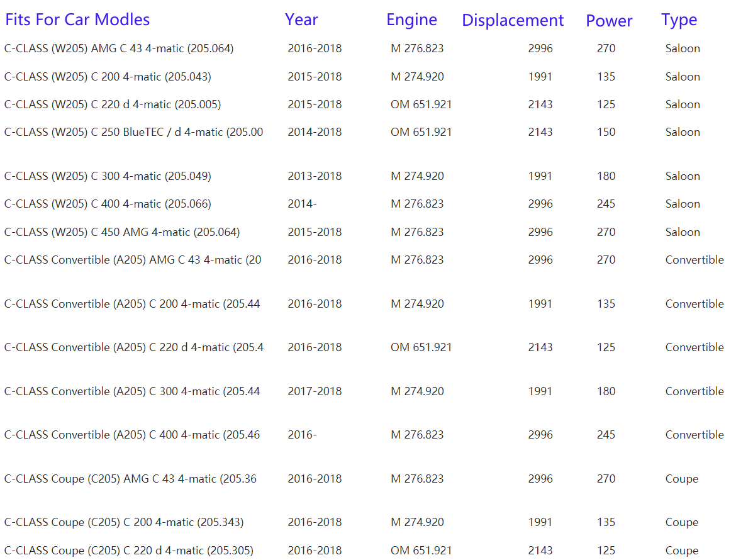The height and width of the screenshot is (560, 736).
Task: Select the W205 C 300 4-matic (205.049) entry
Action: pos(108,176)
